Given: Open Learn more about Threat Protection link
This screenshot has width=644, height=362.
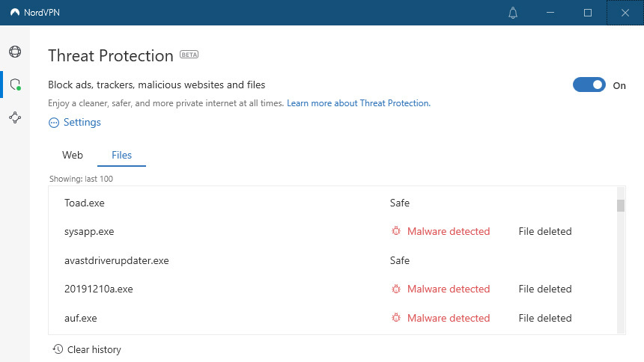Looking at the screenshot, I should pos(359,103).
